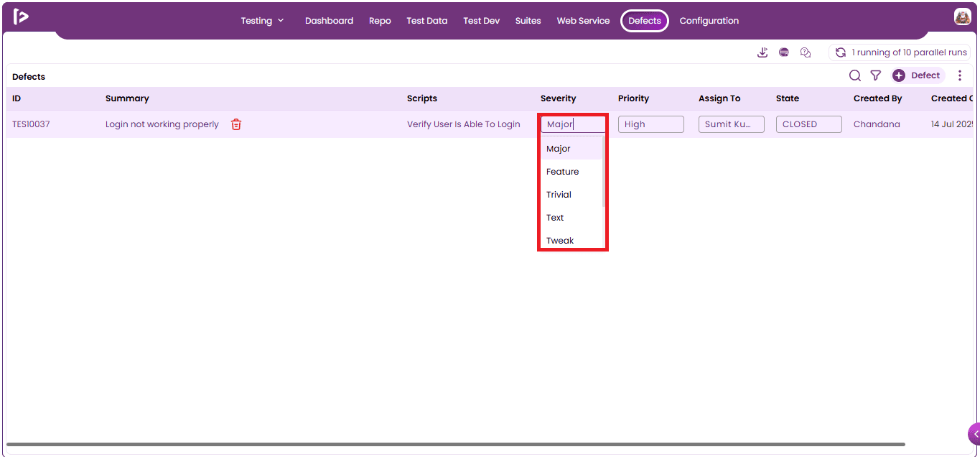
Task: Delete the Login not working properly defect
Action: pos(236,124)
